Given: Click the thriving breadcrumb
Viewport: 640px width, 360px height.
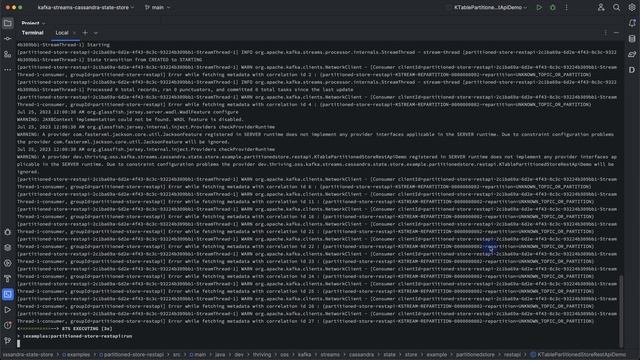Looking at the screenshot, I should coord(262,355).
